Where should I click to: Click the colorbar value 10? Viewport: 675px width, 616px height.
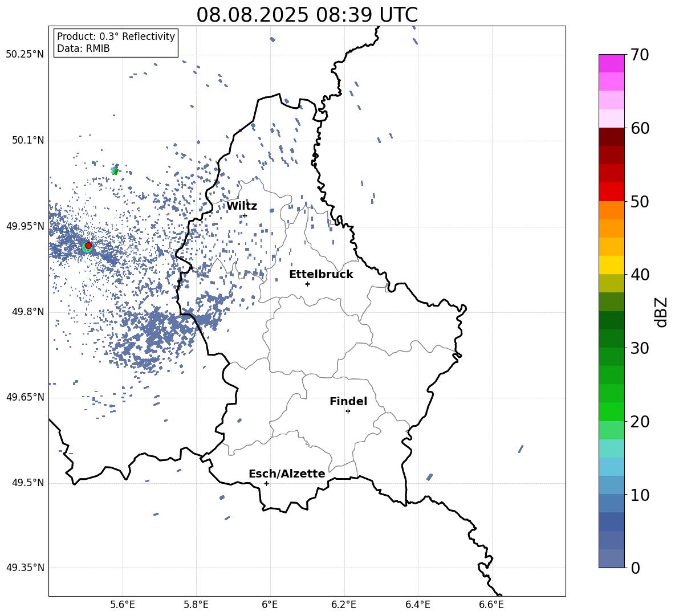pyautogui.click(x=640, y=495)
